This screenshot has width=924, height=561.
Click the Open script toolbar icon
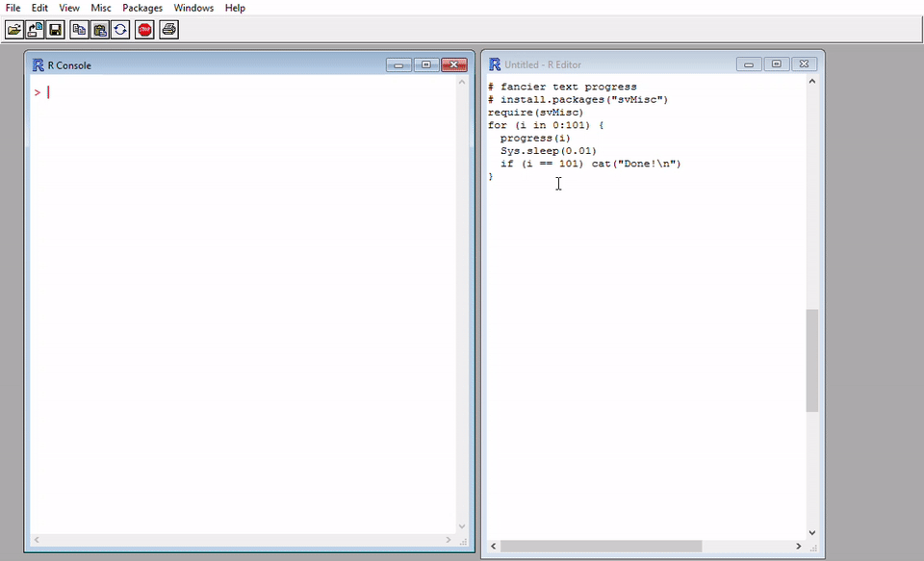point(14,30)
